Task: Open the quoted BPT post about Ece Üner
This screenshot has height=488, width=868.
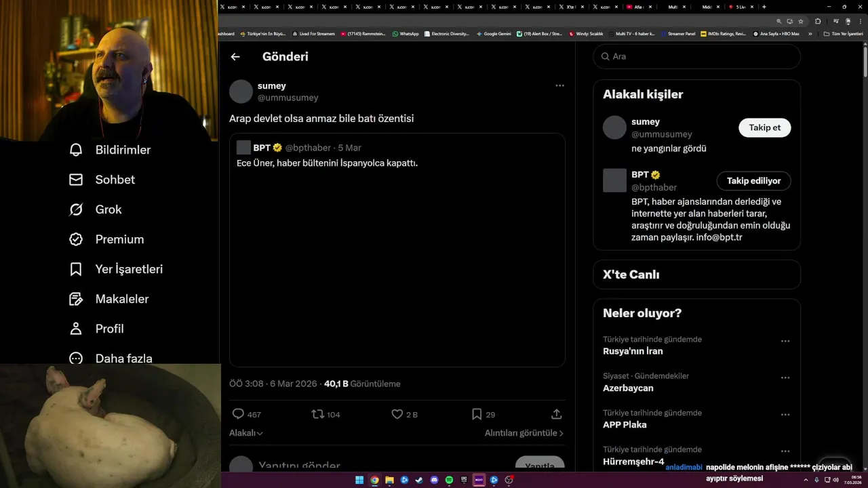Action: 397,250
